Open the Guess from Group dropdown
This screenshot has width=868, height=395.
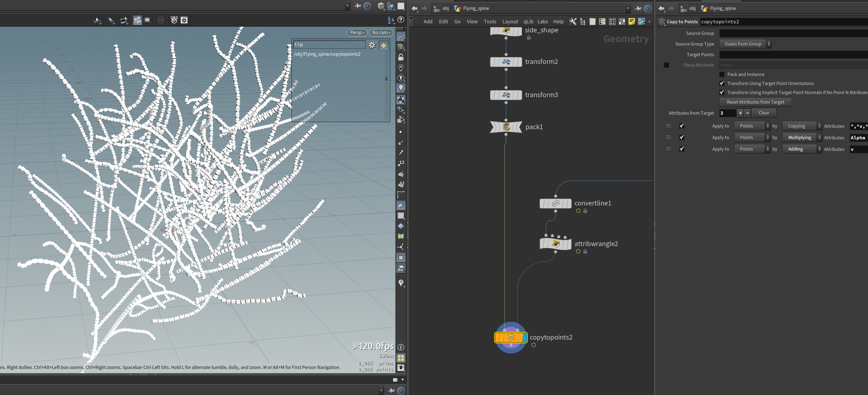click(x=745, y=44)
